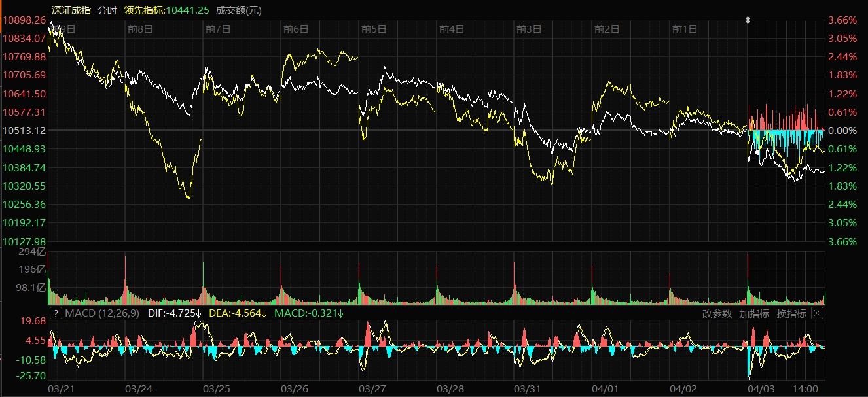Click the 0.00% baseline label on right axis

pos(844,131)
